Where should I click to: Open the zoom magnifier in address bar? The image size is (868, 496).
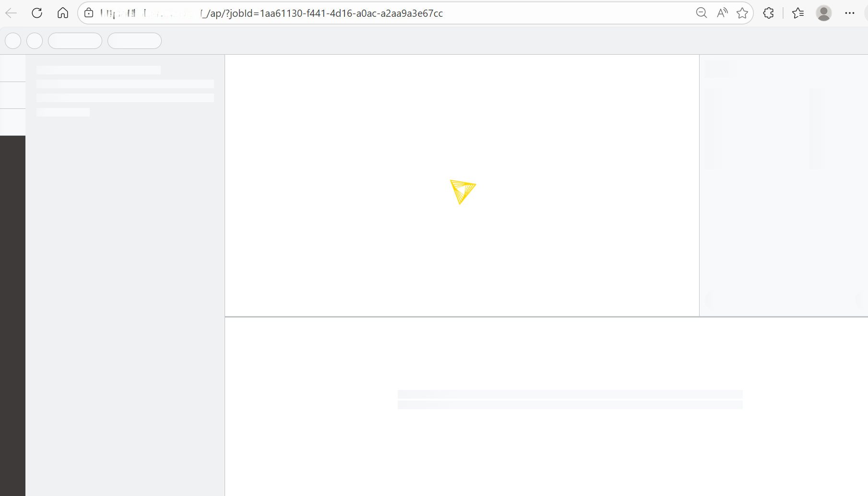click(x=701, y=13)
